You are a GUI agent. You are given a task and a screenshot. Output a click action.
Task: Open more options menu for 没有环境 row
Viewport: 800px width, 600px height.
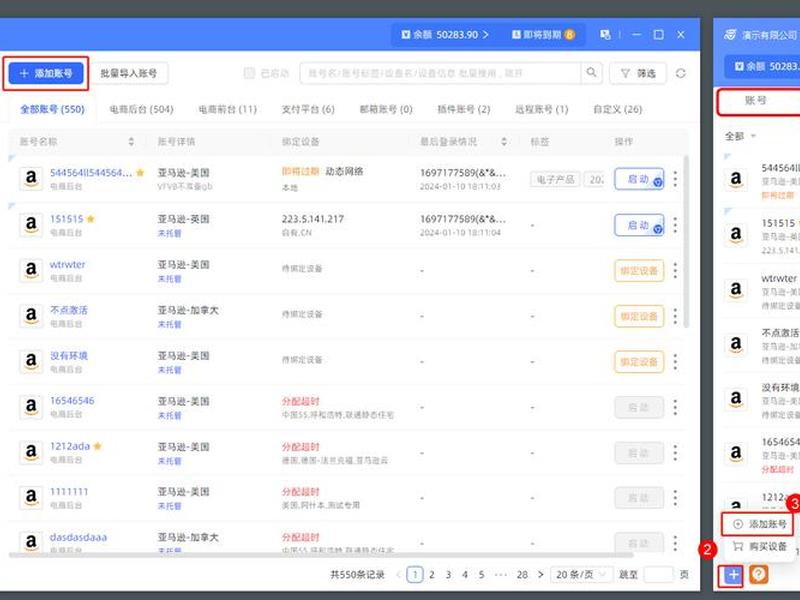point(676,362)
